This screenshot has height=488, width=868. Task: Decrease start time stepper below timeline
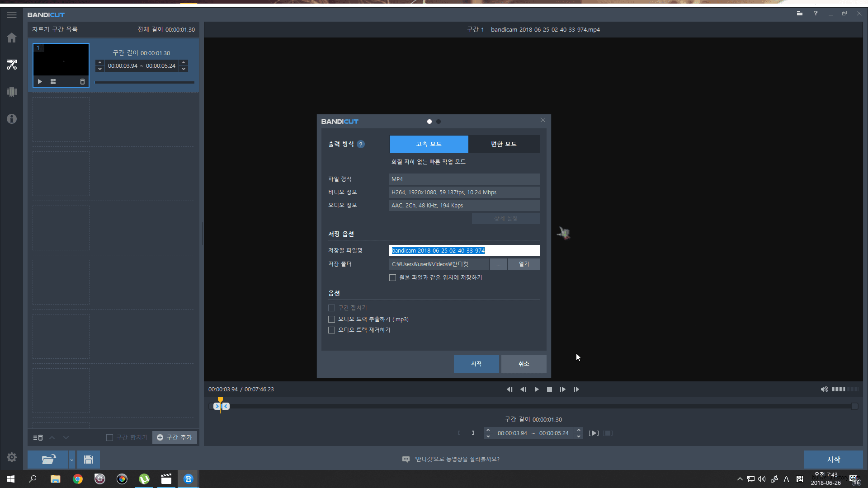(x=488, y=436)
